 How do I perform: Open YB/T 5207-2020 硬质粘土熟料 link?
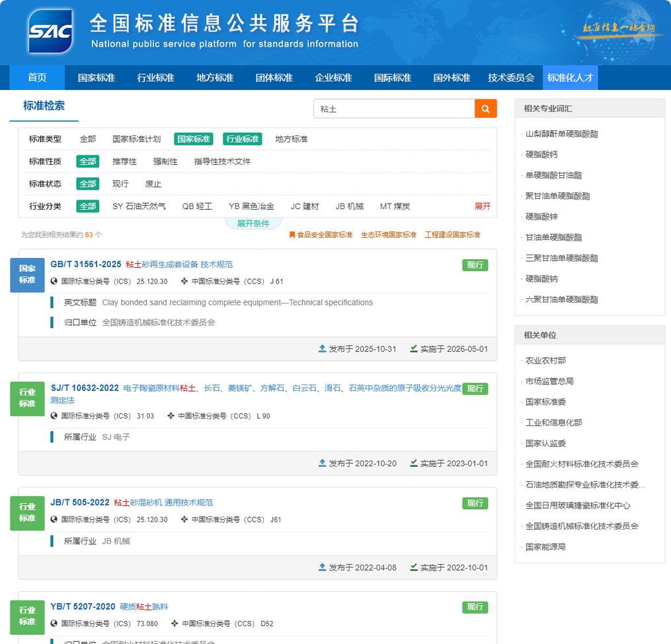tap(109, 607)
